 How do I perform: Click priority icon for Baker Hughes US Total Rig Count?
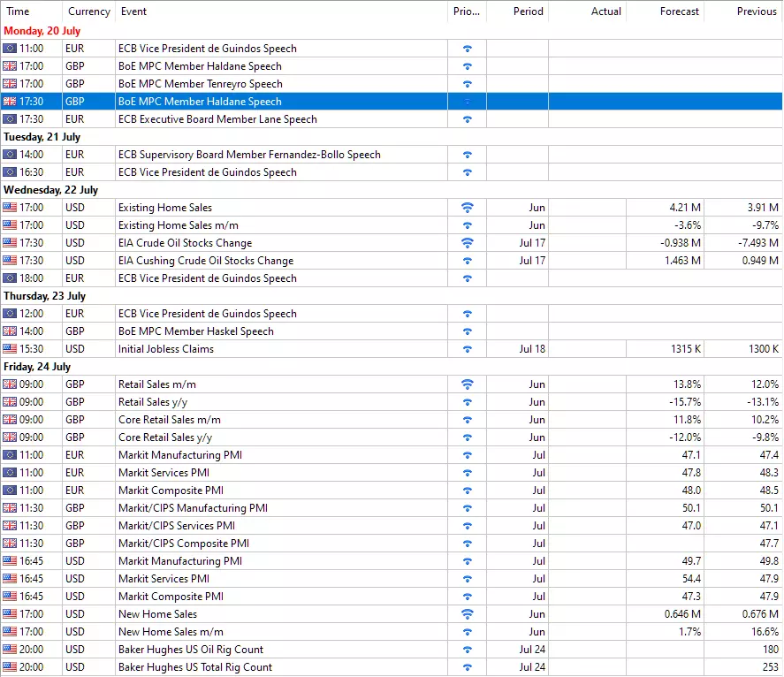[467, 667]
